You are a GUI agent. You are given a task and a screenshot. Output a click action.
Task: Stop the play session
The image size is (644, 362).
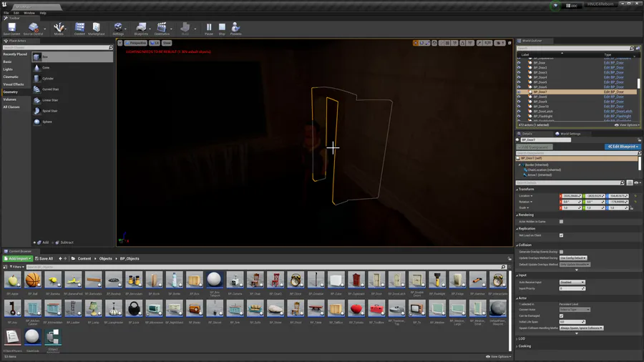pyautogui.click(x=222, y=28)
